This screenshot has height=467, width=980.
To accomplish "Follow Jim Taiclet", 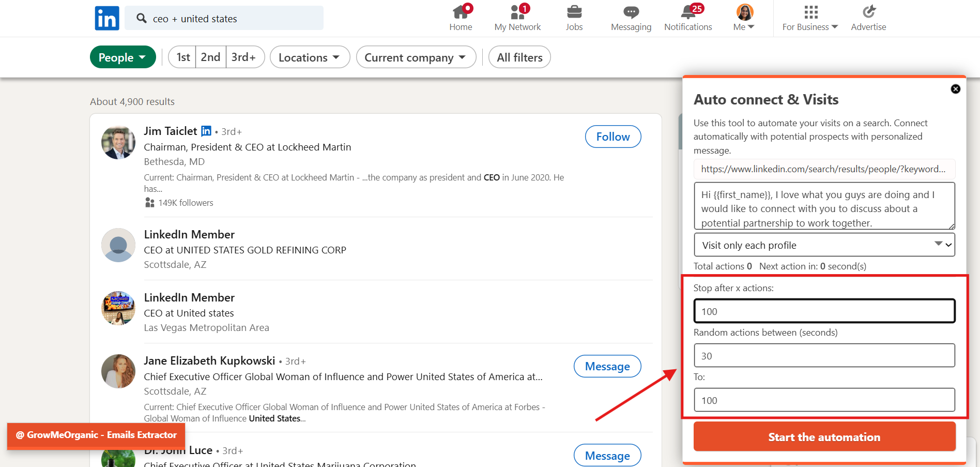I will pyautogui.click(x=613, y=137).
